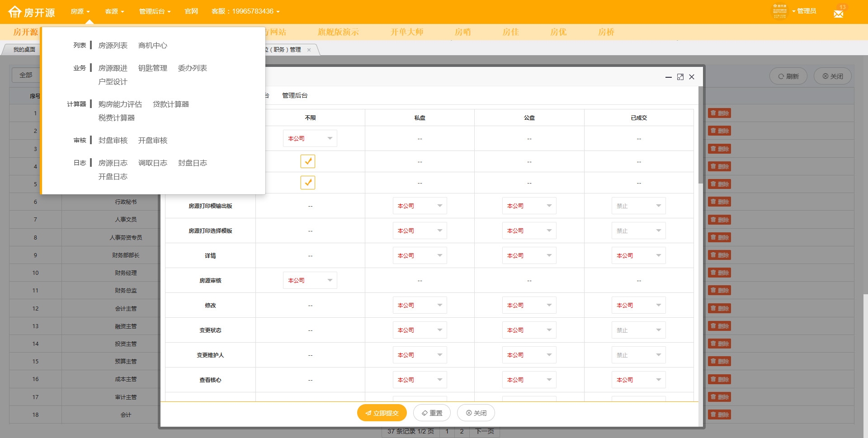Viewport: 868px width, 438px height.
Task: Click the reset icon inside the 重置 button
Action: (424, 413)
